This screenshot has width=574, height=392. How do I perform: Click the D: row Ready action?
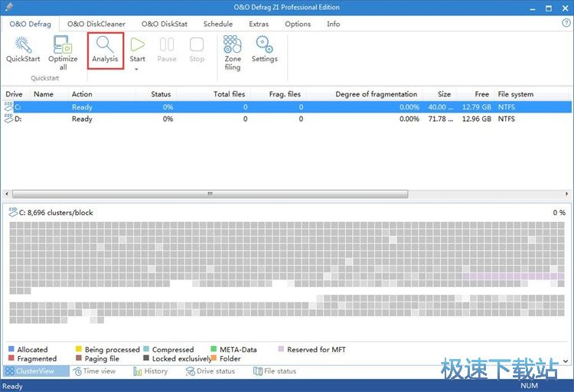(82, 119)
